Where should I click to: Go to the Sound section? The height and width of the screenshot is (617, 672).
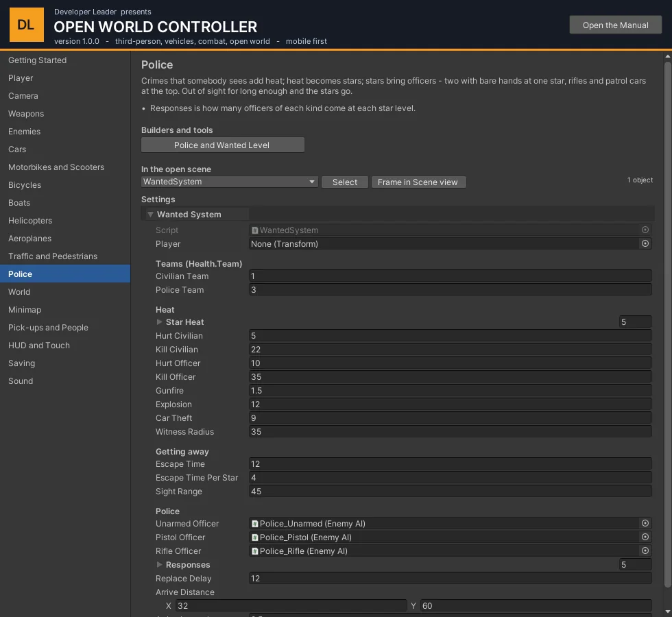pyautogui.click(x=65, y=381)
